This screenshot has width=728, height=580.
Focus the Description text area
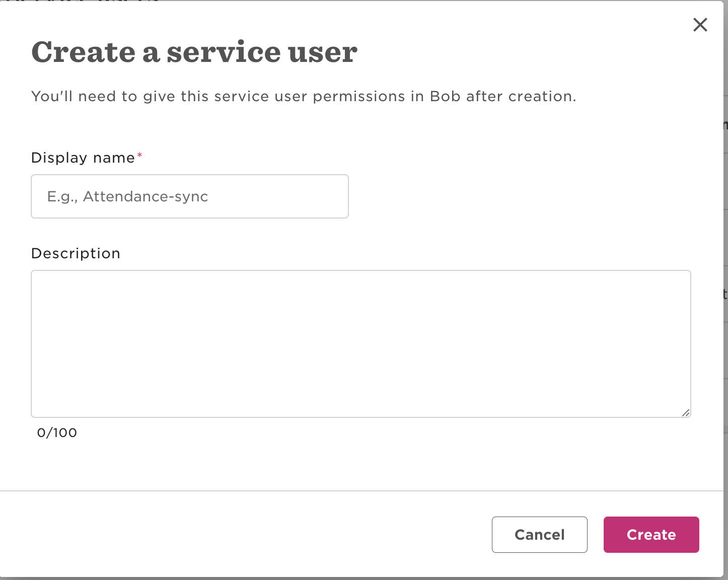click(x=360, y=343)
